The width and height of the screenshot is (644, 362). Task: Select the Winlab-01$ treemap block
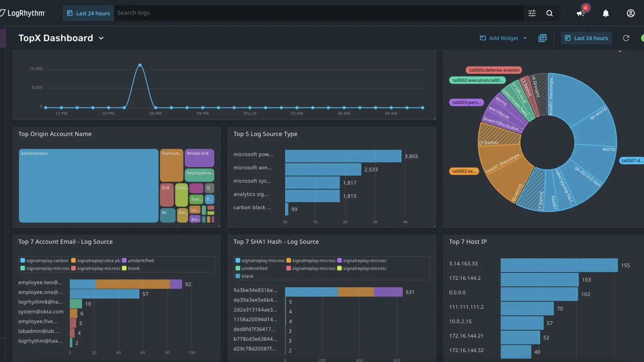(x=199, y=158)
